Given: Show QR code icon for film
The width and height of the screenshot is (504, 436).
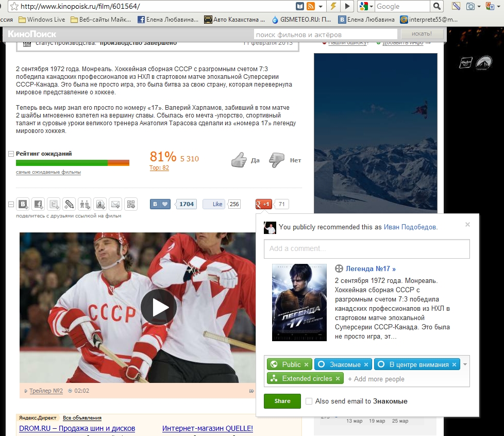Looking at the screenshot, I should (131, 204).
